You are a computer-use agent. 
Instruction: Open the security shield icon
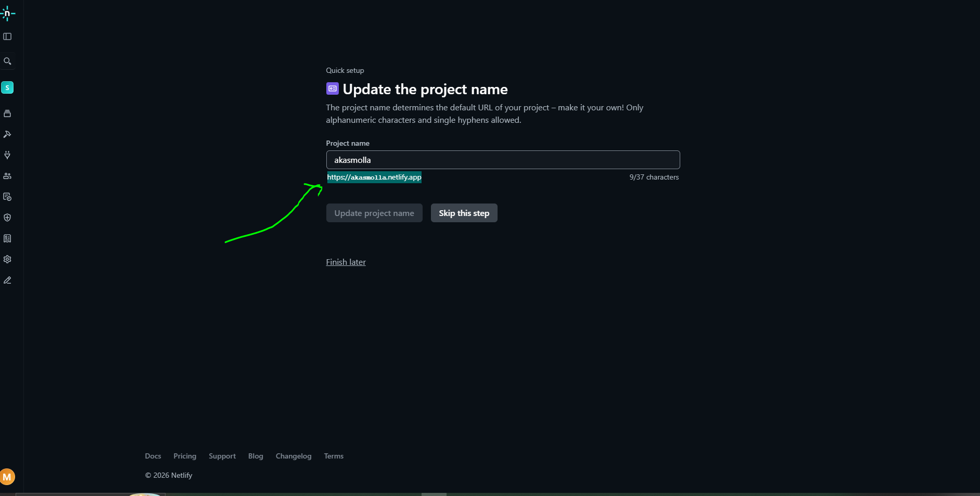tap(7, 218)
